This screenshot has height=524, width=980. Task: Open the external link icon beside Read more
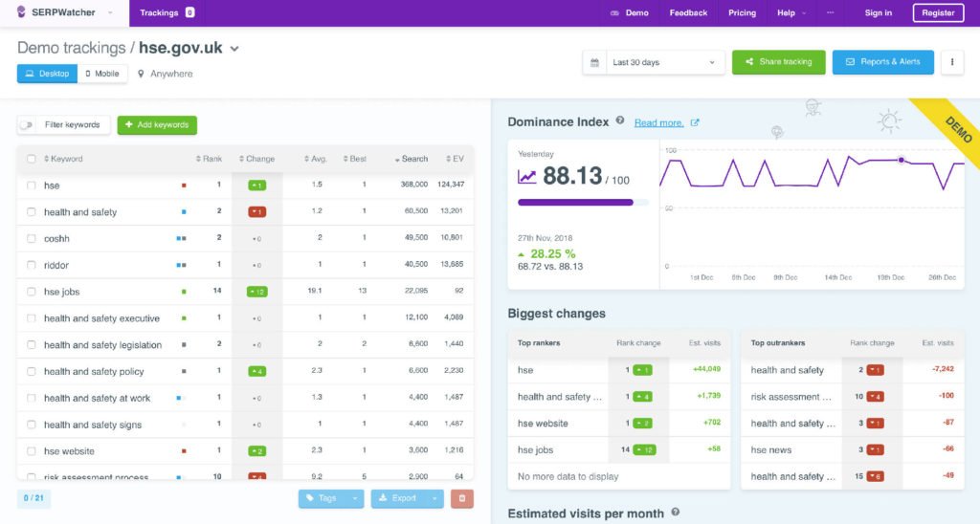click(x=695, y=123)
